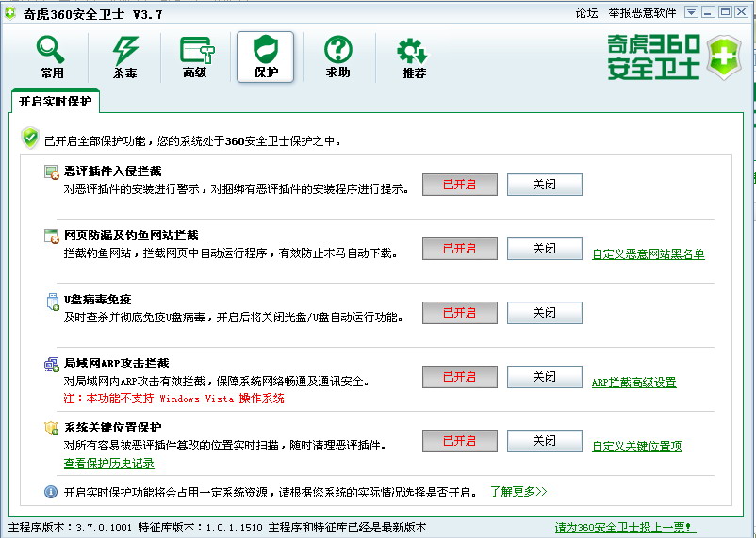Open 自定义关键位置项 link
756x538 pixels.
pos(637,447)
